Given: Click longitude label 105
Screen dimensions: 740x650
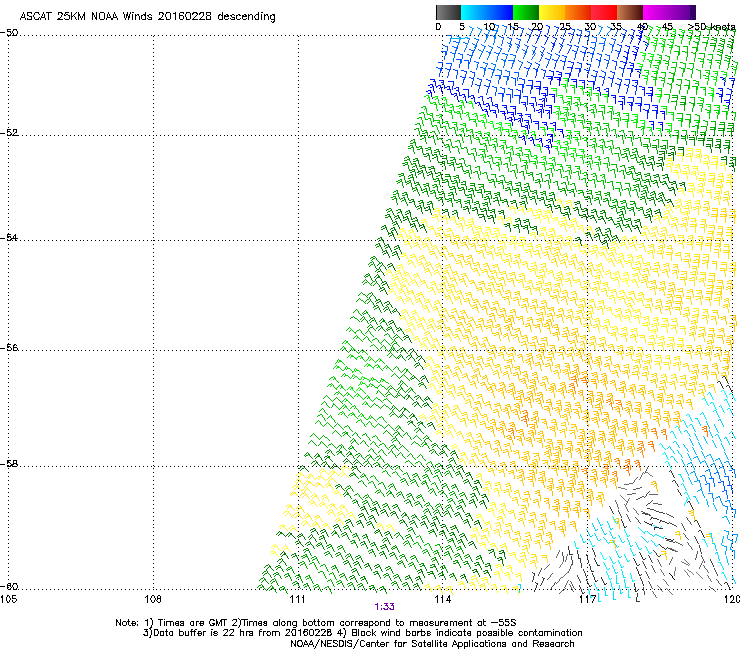Looking at the screenshot, I should click(8, 599).
